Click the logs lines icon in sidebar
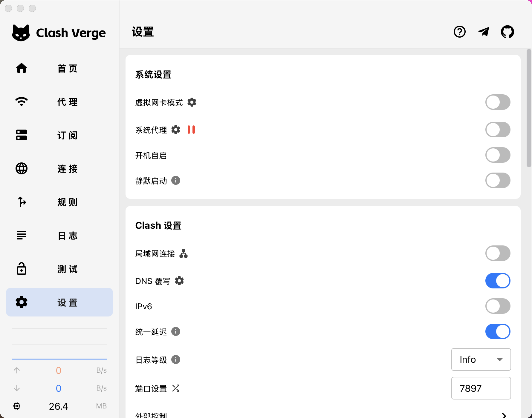The image size is (532, 418). (x=22, y=235)
